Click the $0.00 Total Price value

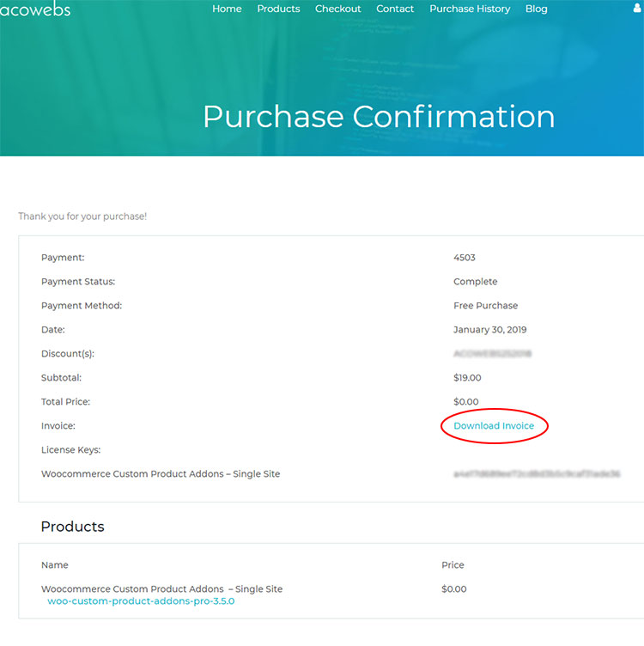coord(465,402)
